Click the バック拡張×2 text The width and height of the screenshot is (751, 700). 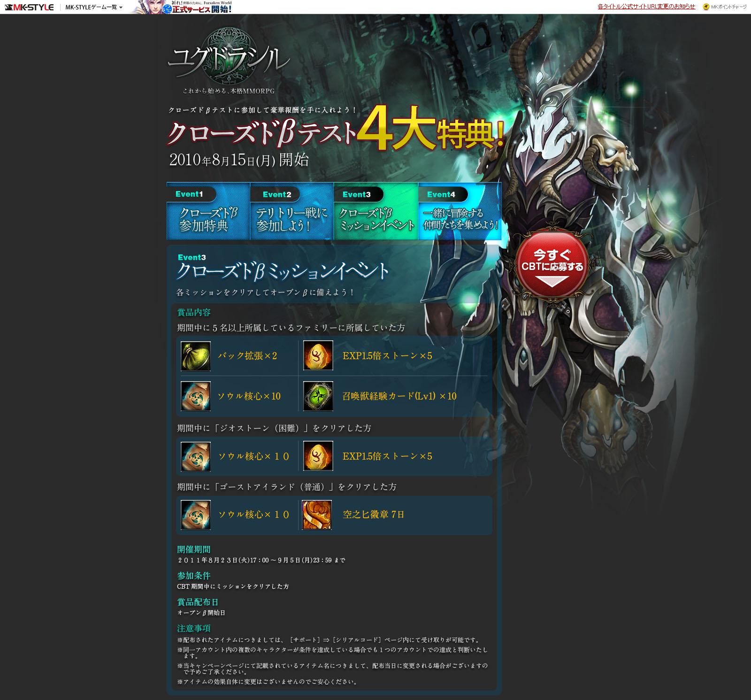pos(247,356)
